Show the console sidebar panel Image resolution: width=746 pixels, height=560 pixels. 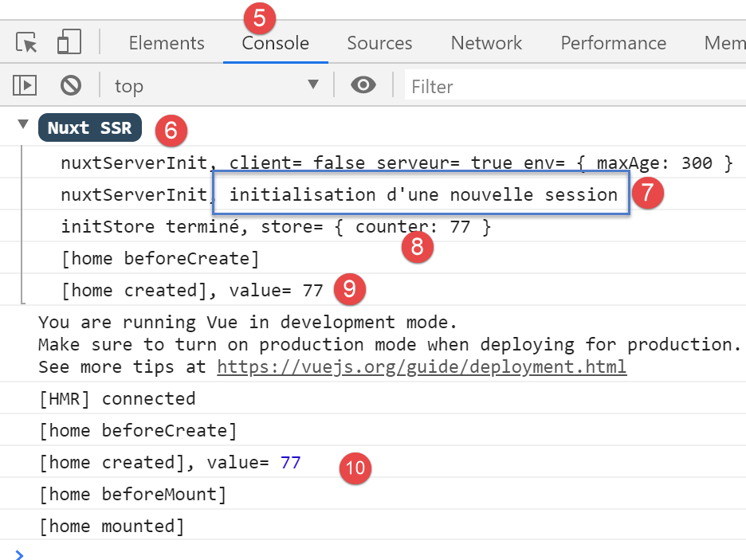[x=26, y=85]
